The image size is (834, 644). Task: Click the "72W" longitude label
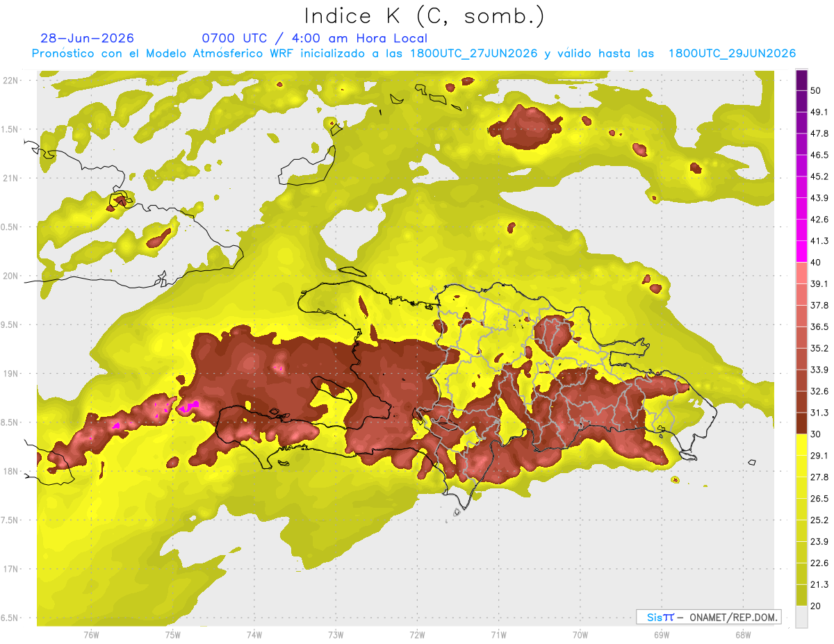pos(417,634)
